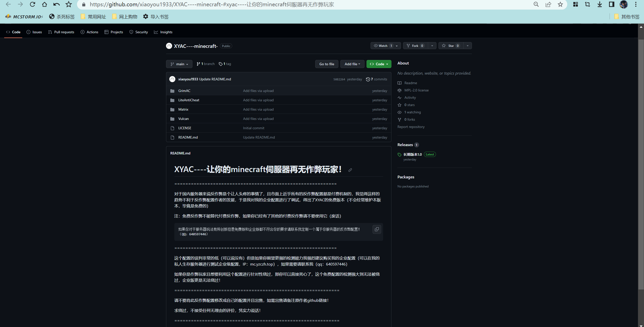Open the browser extensions icon
This screenshot has height=327, width=644.
click(575, 4)
